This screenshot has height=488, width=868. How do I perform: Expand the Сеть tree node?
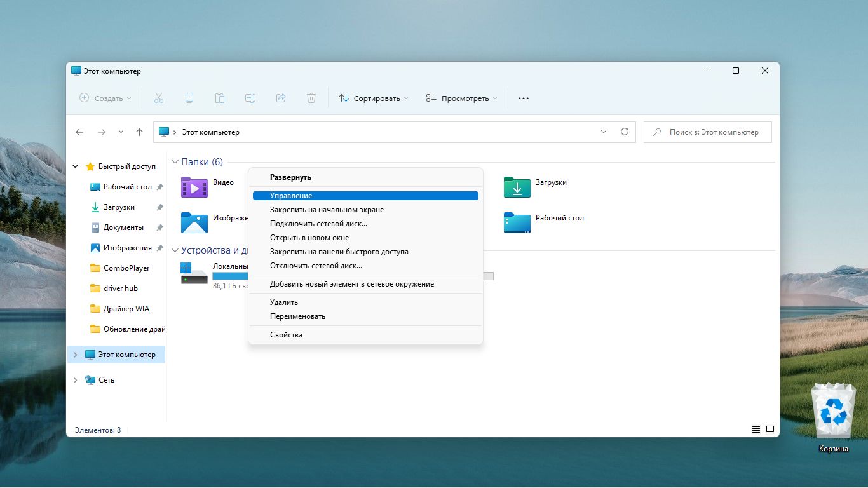pos(76,380)
